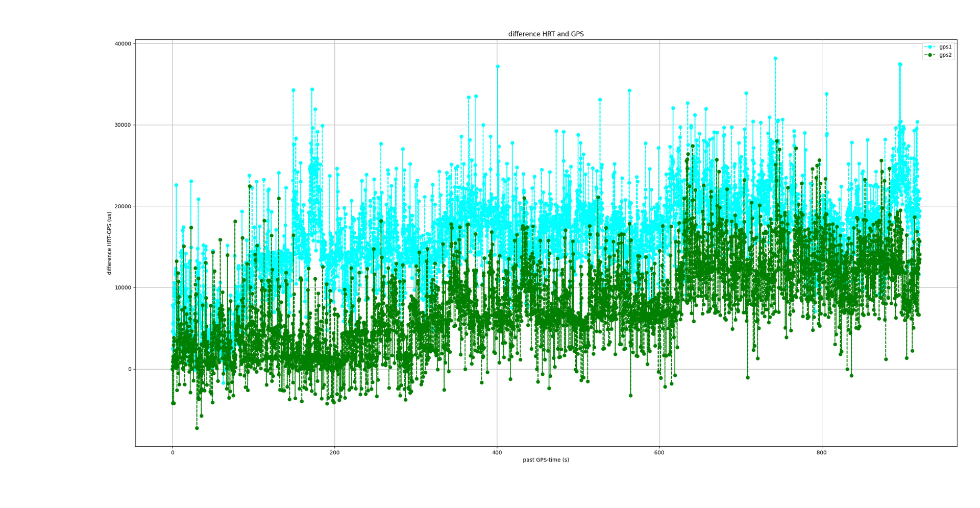Click the green gps2 legend marker
Image resolution: width=980 pixels, height=508 pixels.
(x=930, y=55)
